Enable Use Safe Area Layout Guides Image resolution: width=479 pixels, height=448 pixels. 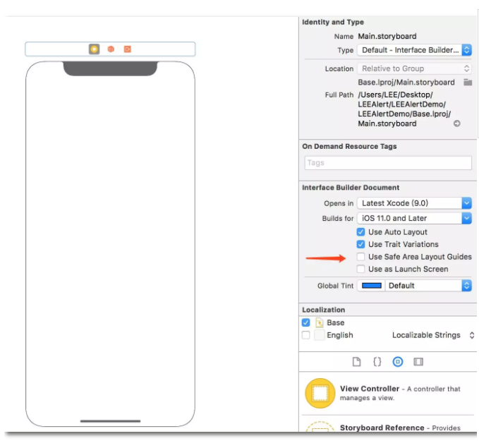click(360, 257)
